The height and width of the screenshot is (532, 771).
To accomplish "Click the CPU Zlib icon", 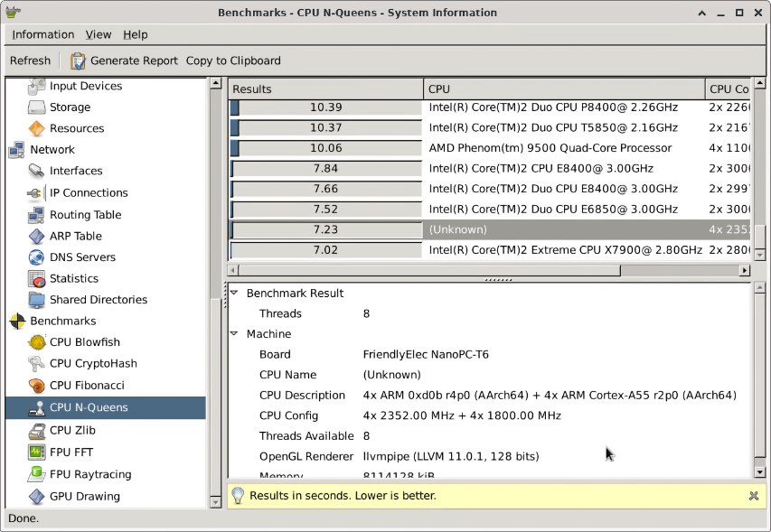I will pos(37,430).
